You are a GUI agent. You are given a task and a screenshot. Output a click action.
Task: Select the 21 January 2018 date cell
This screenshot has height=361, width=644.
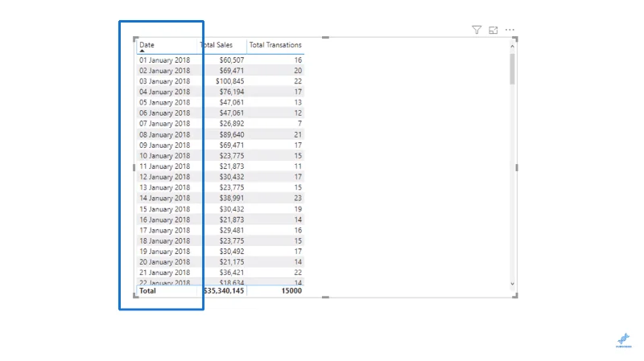pos(165,273)
